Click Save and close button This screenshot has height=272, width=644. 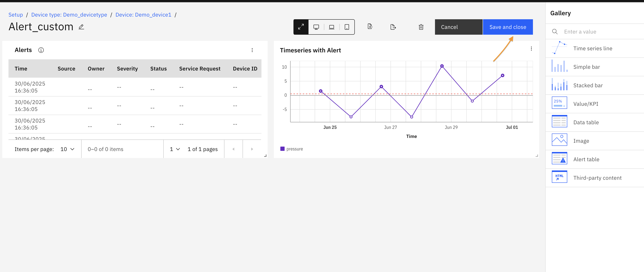tap(508, 27)
